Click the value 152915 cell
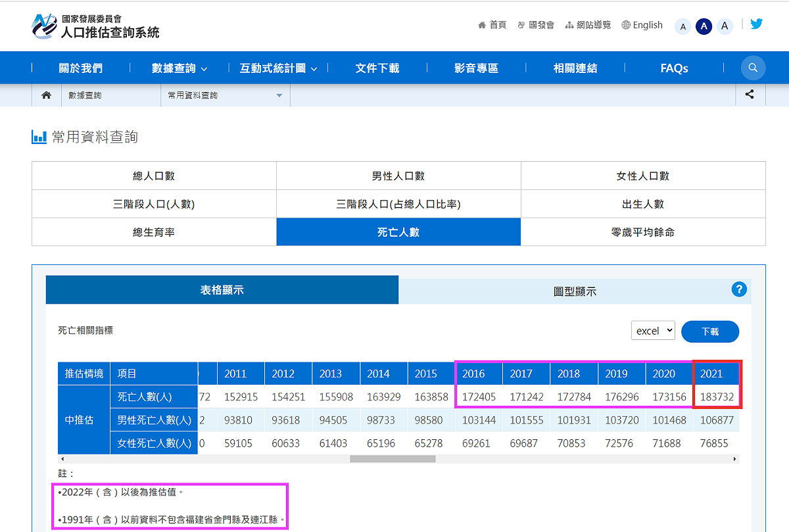The image size is (789, 532). pos(241,397)
